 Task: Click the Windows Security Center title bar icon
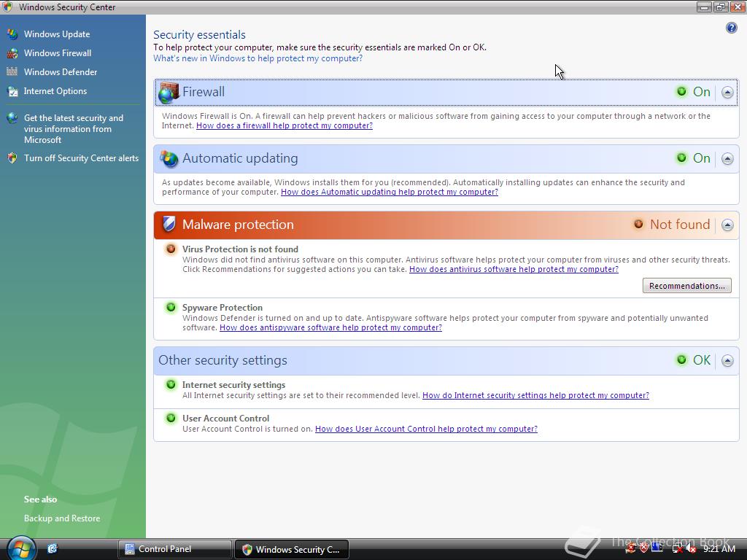pos(7,7)
